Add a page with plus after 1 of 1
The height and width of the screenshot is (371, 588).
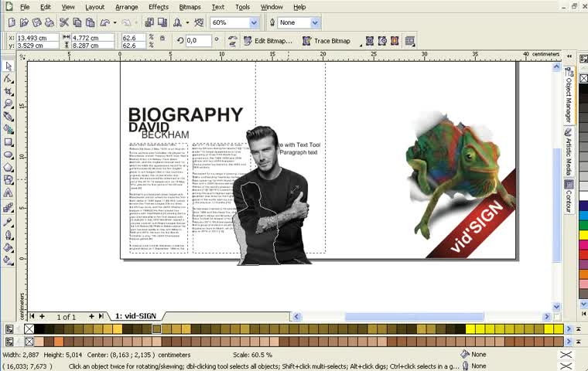pos(91,316)
